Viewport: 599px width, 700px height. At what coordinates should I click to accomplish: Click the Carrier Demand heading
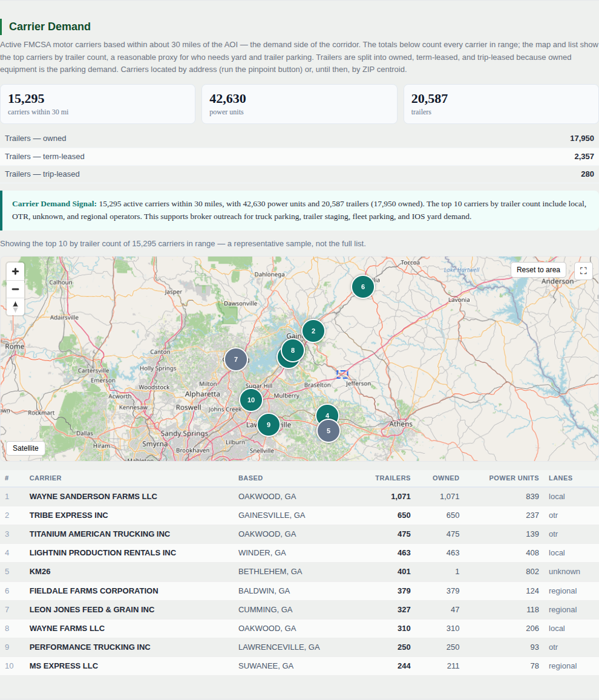(50, 27)
